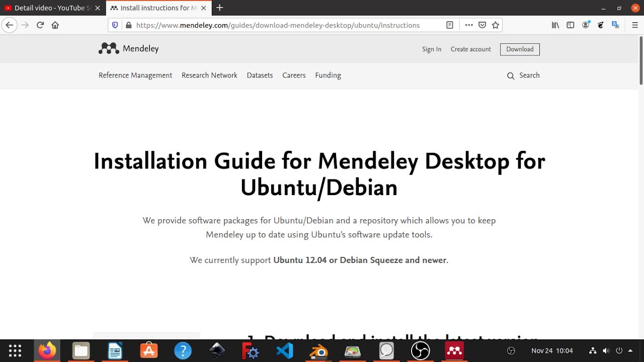Show the sidebars panel

coord(571,25)
